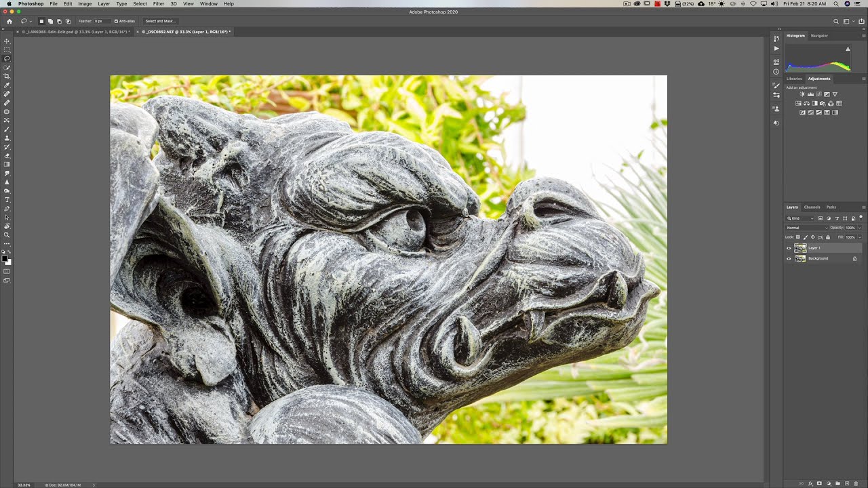The image size is (868, 488).
Task: Click the Home icon in options bar
Action: (9, 21)
